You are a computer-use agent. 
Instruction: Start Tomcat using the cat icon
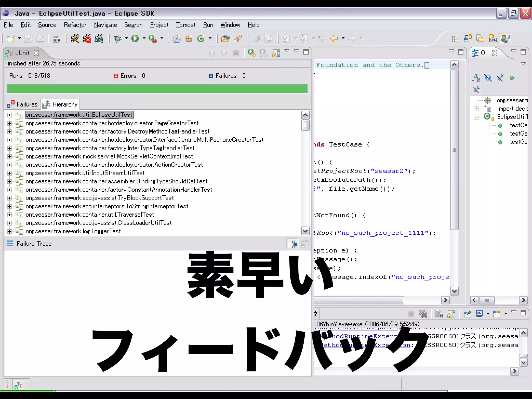pos(75,39)
